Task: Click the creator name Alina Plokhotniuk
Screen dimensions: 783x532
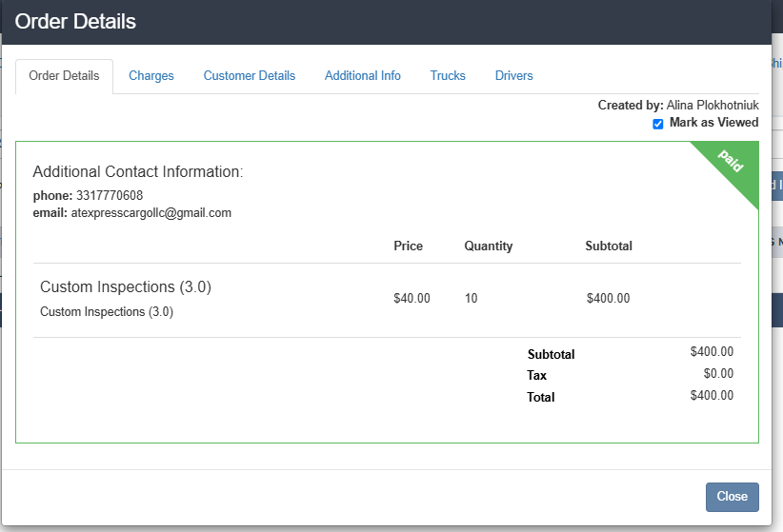Action: pos(713,106)
